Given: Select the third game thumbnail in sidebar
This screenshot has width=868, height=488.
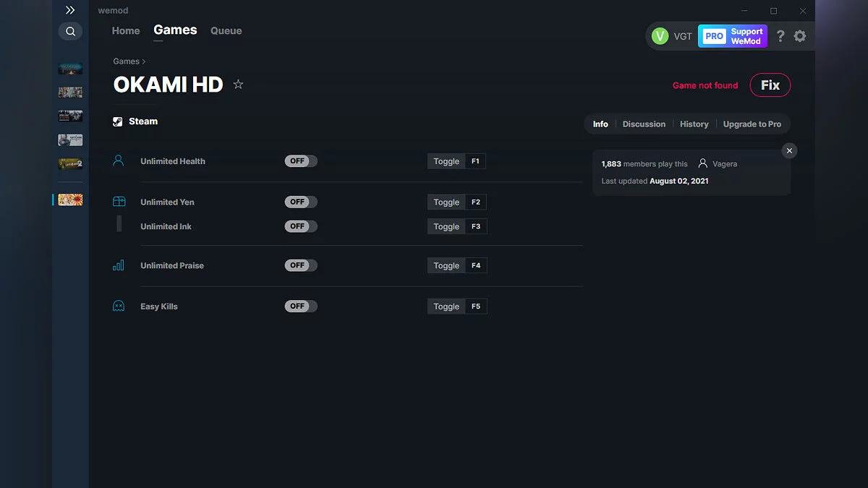Looking at the screenshot, I should (70, 116).
